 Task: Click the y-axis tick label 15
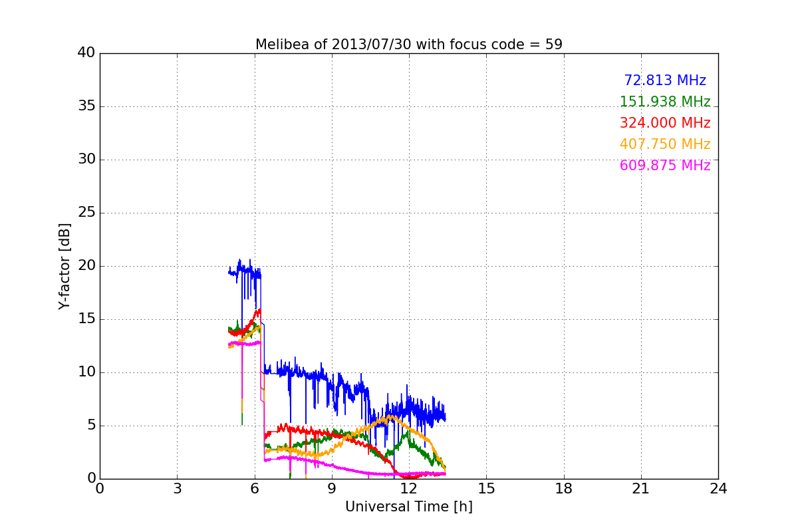(86, 319)
